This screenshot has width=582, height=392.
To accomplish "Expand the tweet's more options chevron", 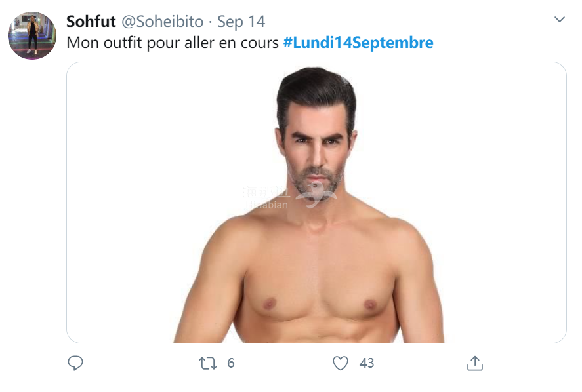I will pos(560,20).
